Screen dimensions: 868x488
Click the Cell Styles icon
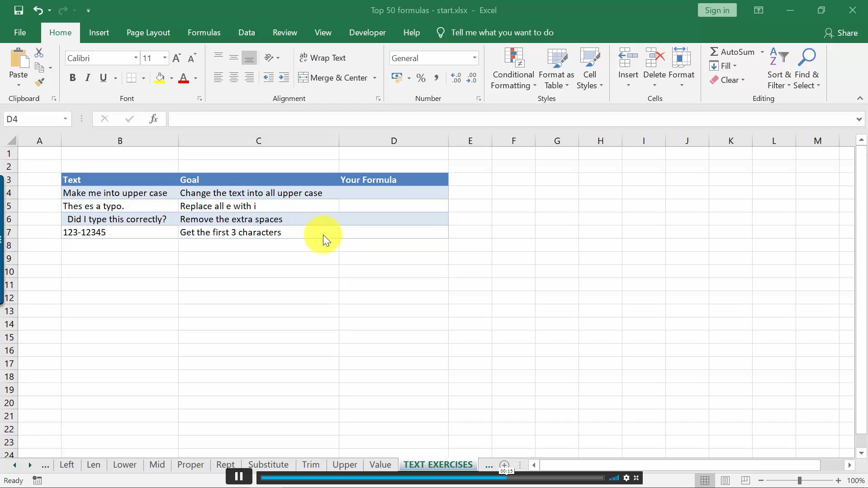tap(590, 57)
